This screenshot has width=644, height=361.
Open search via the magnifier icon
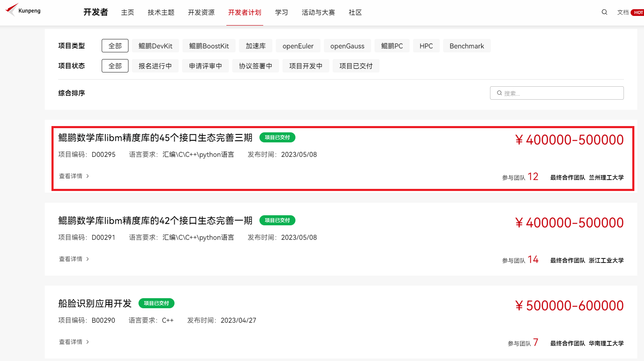pyautogui.click(x=604, y=12)
